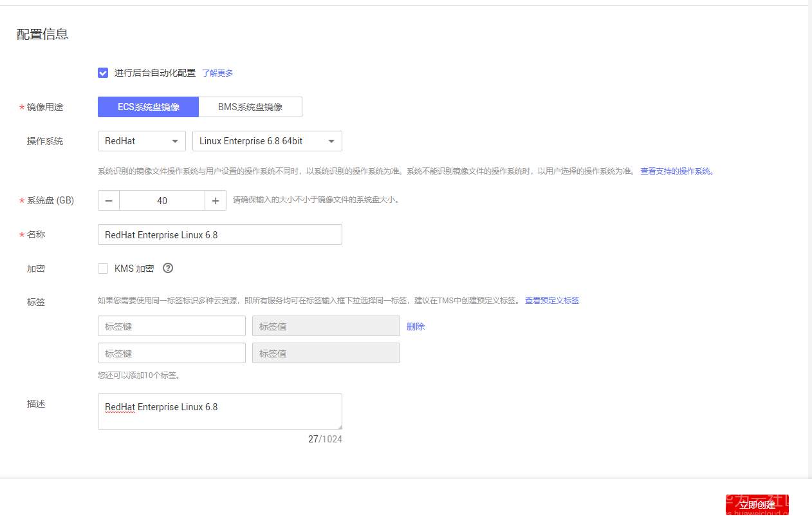This screenshot has height=530, width=812.
Task: Decrease system disk size using minus control
Action: tap(108, 200)
